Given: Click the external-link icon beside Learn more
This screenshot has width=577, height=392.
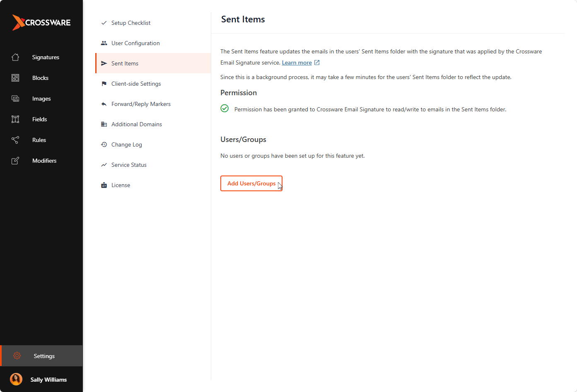Looking at the screenshot, I should (317, 63).
